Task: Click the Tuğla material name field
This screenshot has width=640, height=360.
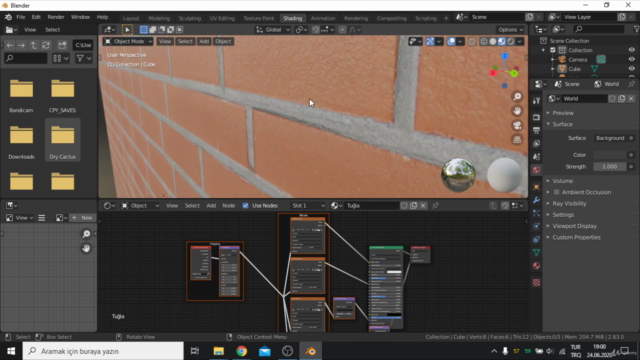Action: [x=371, y=205]
